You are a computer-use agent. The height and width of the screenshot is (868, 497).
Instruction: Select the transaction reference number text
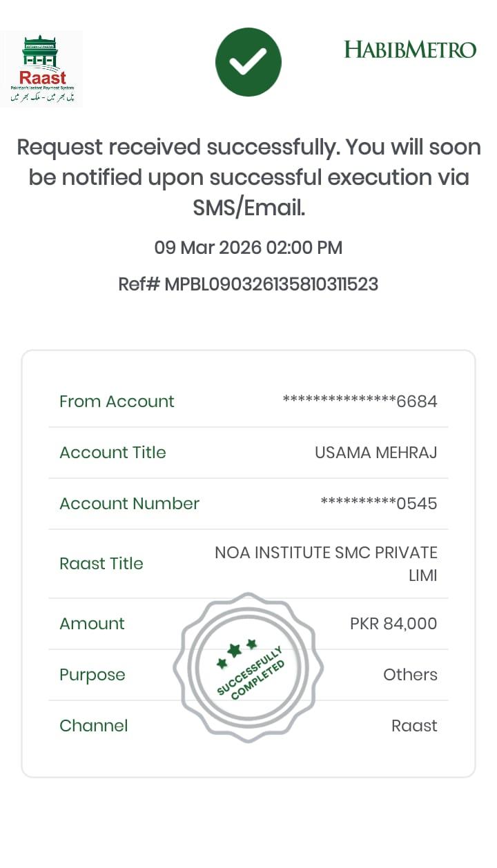click(248, 284)
